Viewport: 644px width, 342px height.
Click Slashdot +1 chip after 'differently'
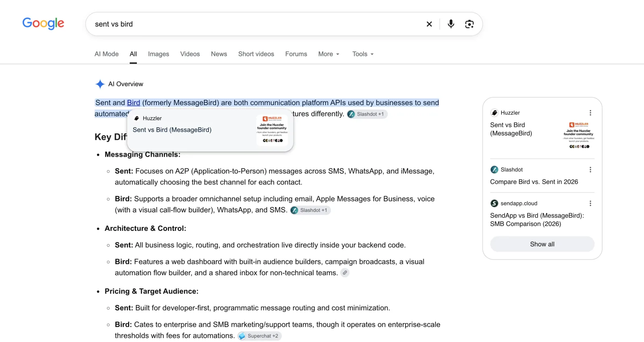367,114
